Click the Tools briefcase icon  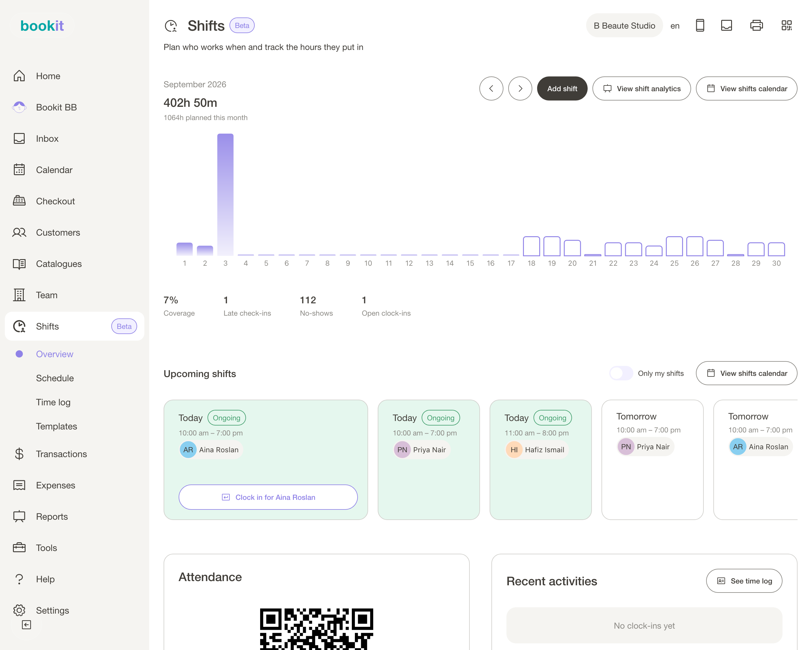[x=19, y=547]
